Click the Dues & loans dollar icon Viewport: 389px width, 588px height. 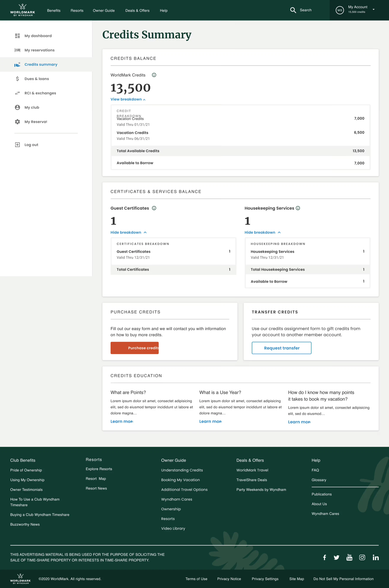click(x=17, y=79)
